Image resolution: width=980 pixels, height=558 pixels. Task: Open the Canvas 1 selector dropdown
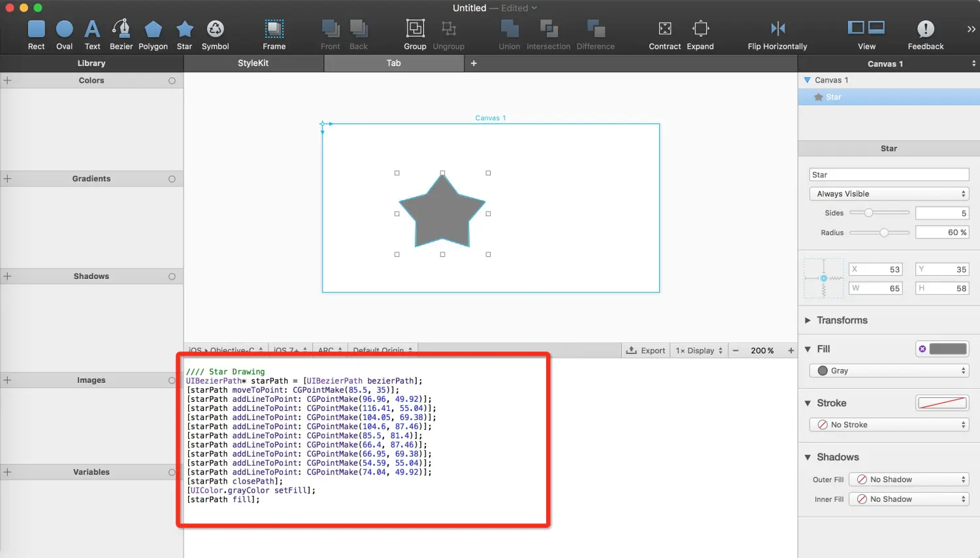click(x=889, y=63)
